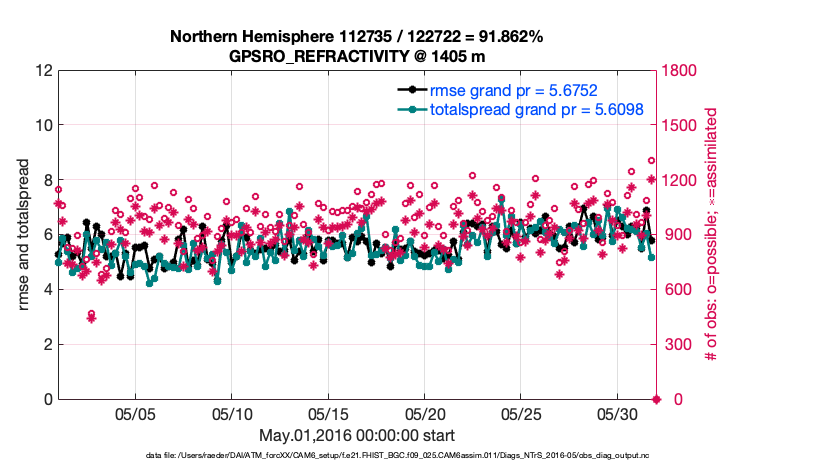Click the 05/15 date tick label

click(328, 413)
